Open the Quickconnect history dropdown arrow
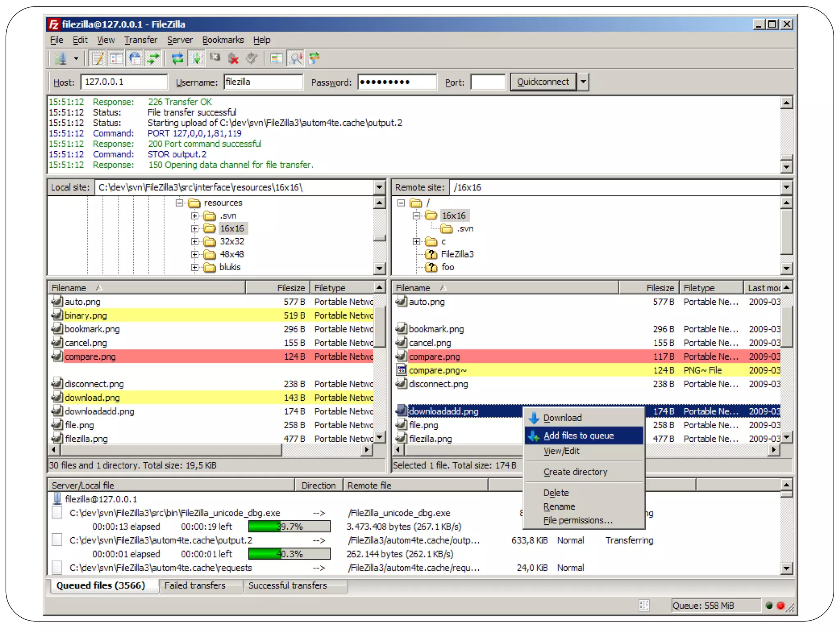 point(583,82)
